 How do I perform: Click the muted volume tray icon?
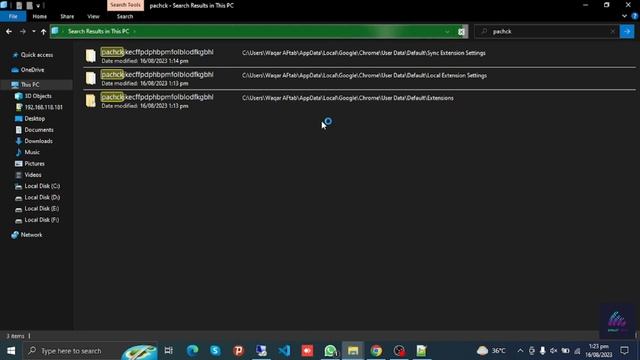[553, 351]
